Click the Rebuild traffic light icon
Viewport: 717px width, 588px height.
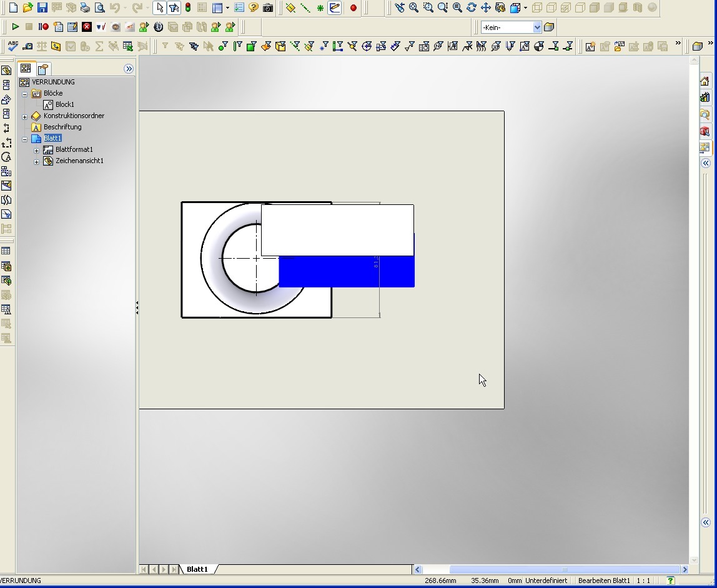coord(187,8)
